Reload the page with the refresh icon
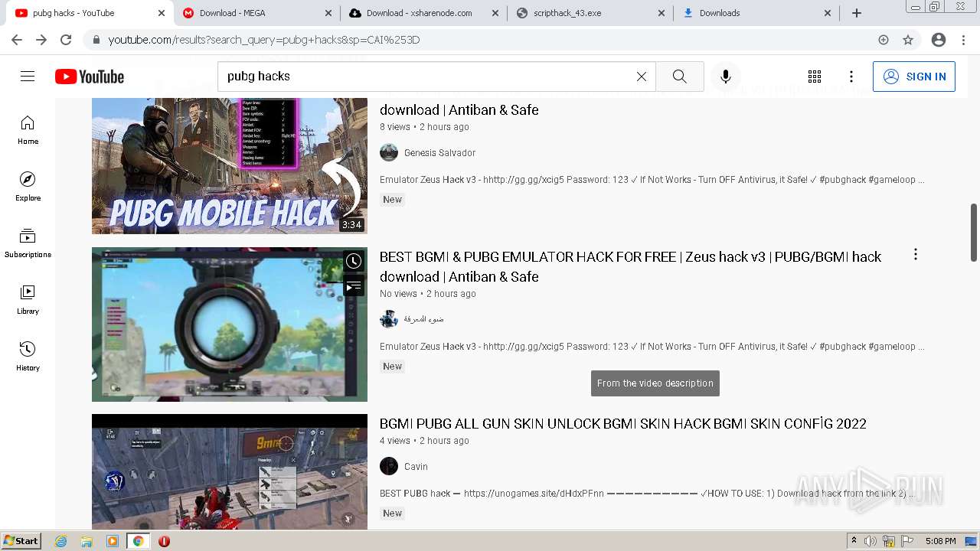The width and height of the screenshot is (980, 551). tap(66, 40)
